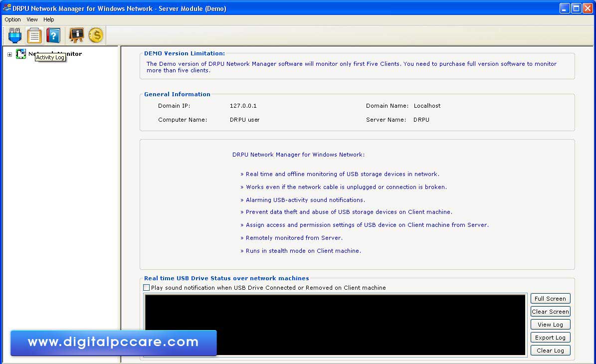Click the information board toolbar icon

coord(76,35)
